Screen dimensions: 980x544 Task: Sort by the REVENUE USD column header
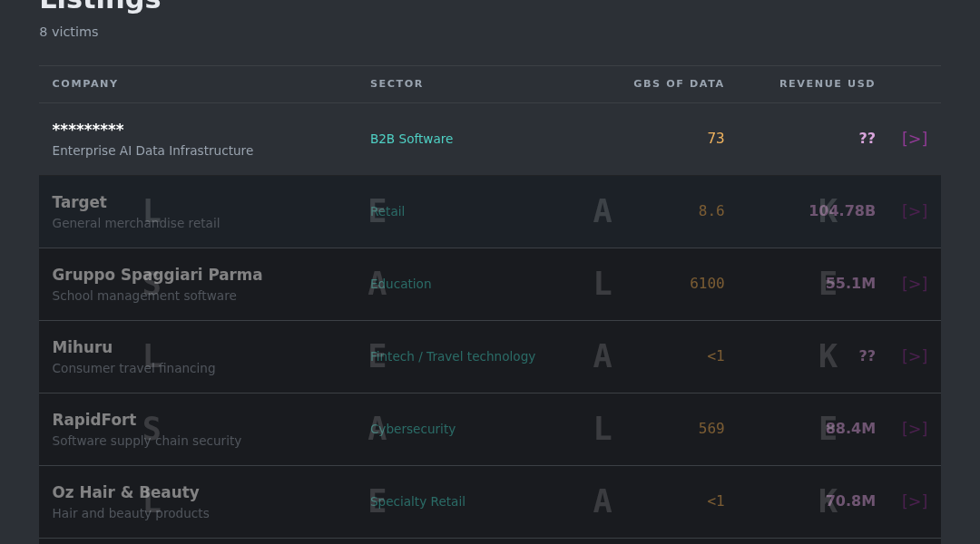pyautogui.click(x=827, y=83)
